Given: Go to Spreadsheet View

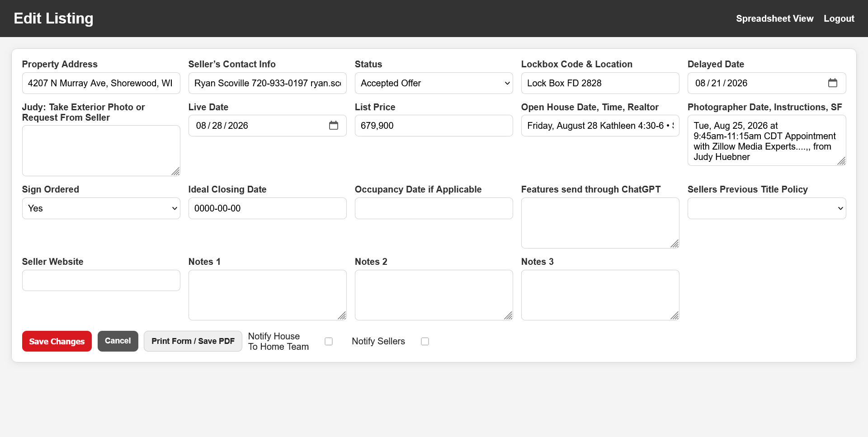Looking at the screenshot, I should coord(774,19).
